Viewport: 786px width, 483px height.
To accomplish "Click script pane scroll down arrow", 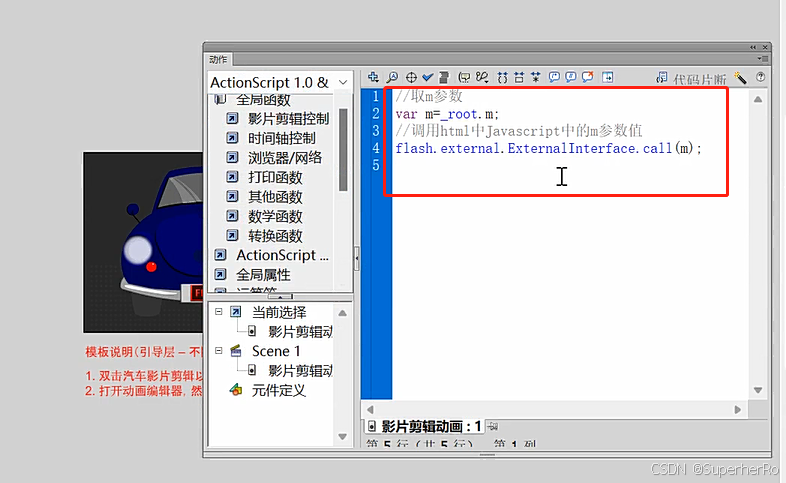I will tap(758, 390).
